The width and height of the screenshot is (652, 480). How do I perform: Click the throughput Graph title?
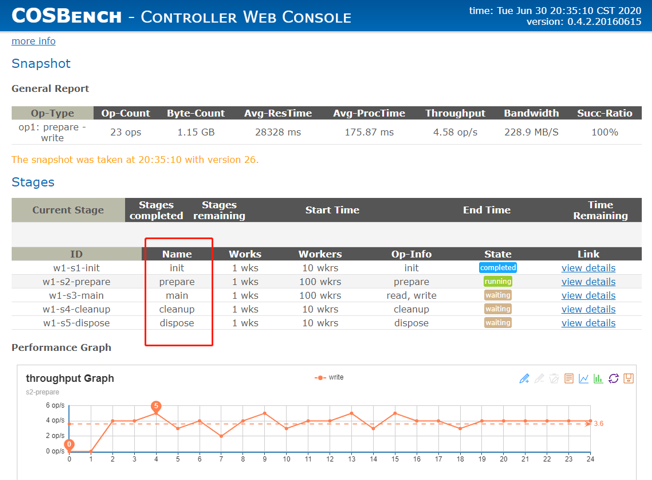tap(70, 378)
